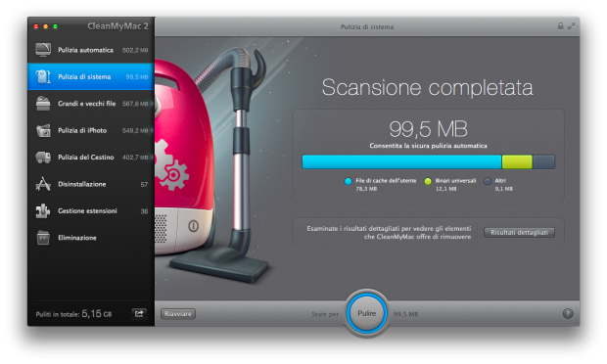
Task: Open Risultati dettagliati
Action: click(x=519, y=233)
